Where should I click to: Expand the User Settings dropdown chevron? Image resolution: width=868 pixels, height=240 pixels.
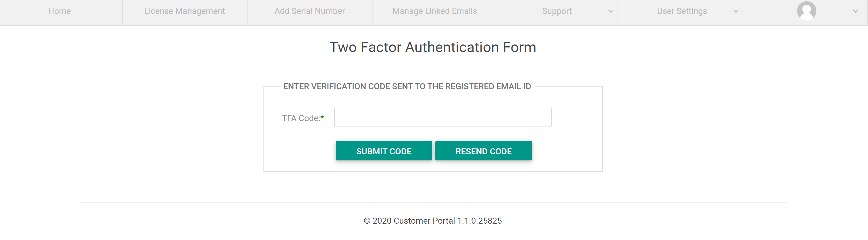[736, 11]
